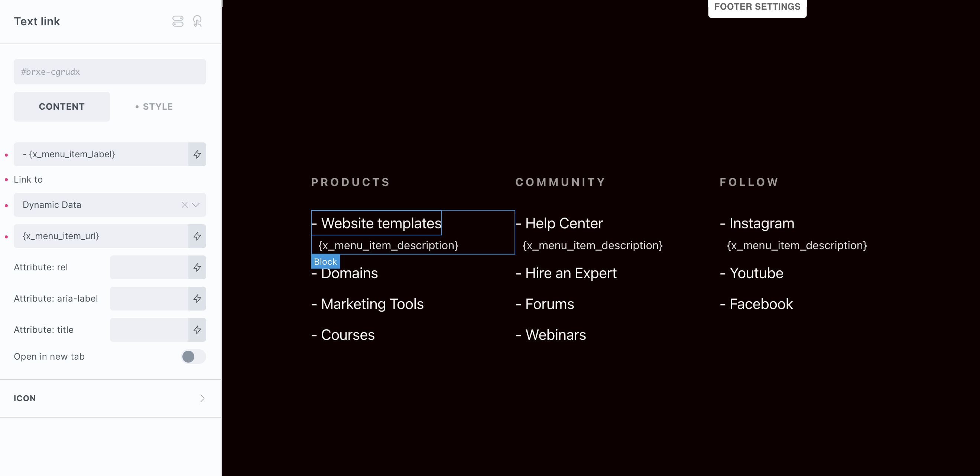The width and height of the screenshot is (980, 476).
Task: Select the Block element label tag
Action: click(325, 261)
